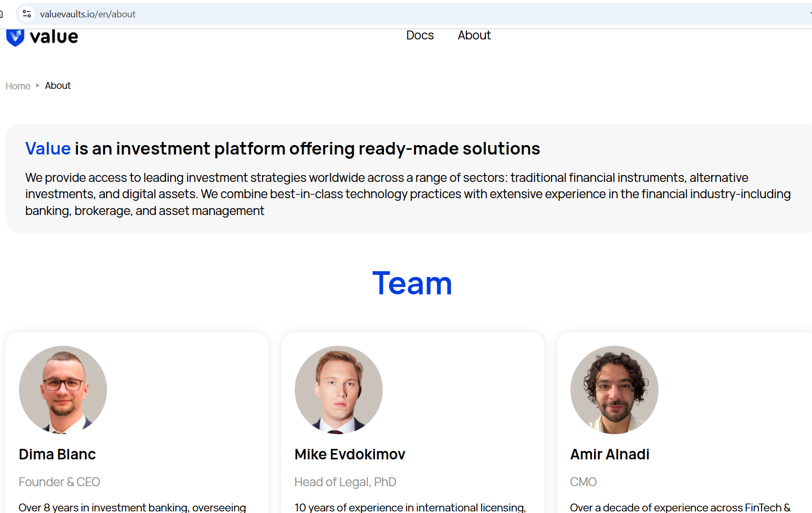Focus the address bar URL field
This screenshot has height=513, width=812.
click(x=210, y=14)
